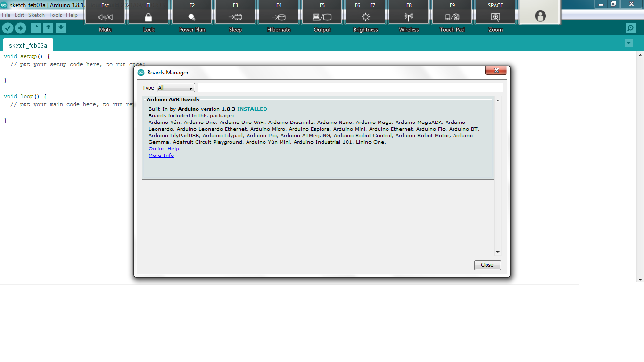Image resolution: width=644 pixels, height=362 pixels.
Task: Click the Arduino logo in Boards Manager title
Action: click(141, 73)
